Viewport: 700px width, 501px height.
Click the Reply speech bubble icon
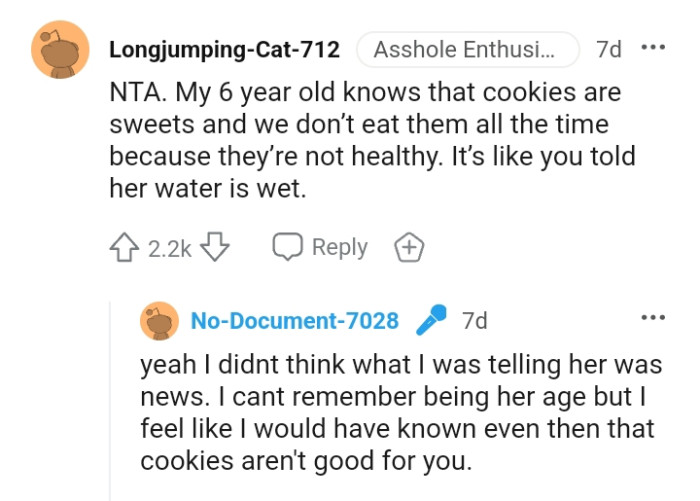288,246
